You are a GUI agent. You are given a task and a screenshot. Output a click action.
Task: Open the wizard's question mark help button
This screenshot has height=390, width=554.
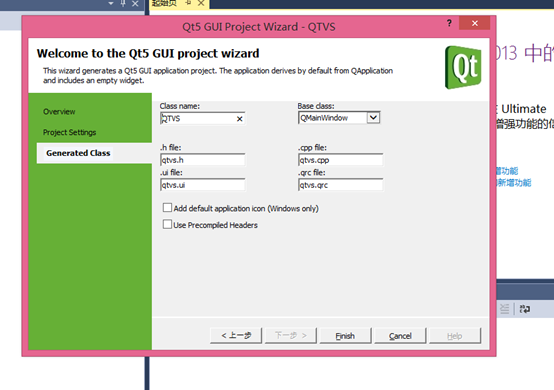click(x=449, y=23)
